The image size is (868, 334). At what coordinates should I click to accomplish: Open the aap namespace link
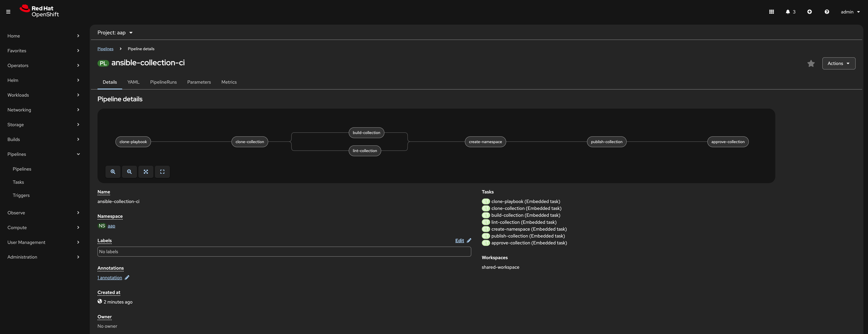coord(111,226)
